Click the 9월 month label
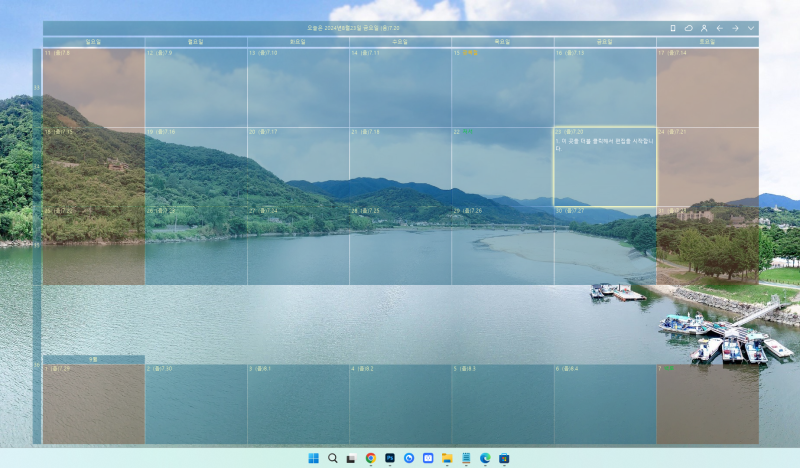 pyautogui.click(x=94, y=359)
